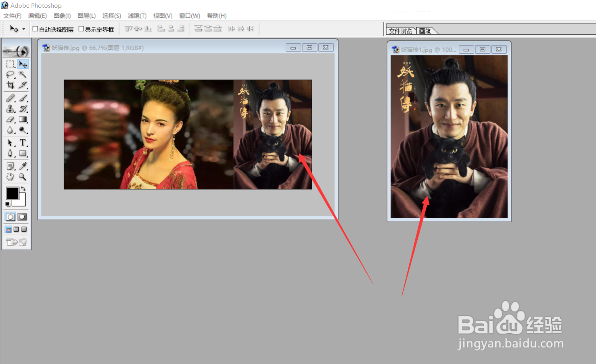The image size is (596, 364).
Task: Choose Full Screen with menu bar mode
Action: (16, 229)
